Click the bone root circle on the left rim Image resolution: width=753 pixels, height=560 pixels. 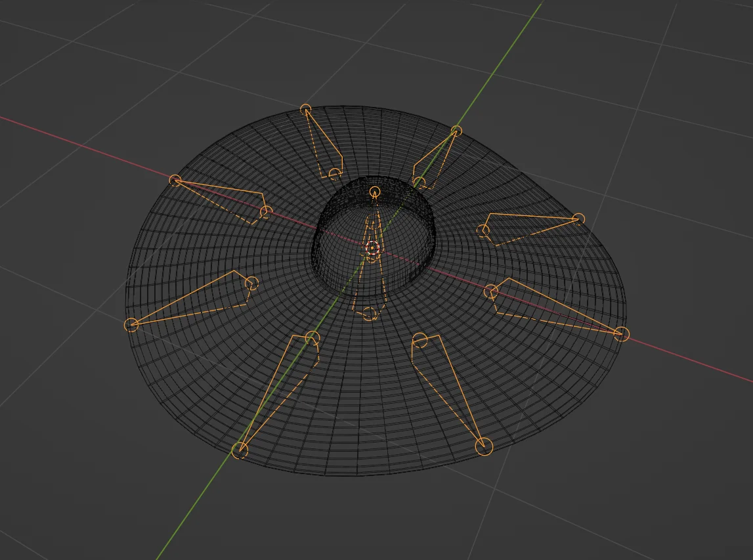(131, 323)
